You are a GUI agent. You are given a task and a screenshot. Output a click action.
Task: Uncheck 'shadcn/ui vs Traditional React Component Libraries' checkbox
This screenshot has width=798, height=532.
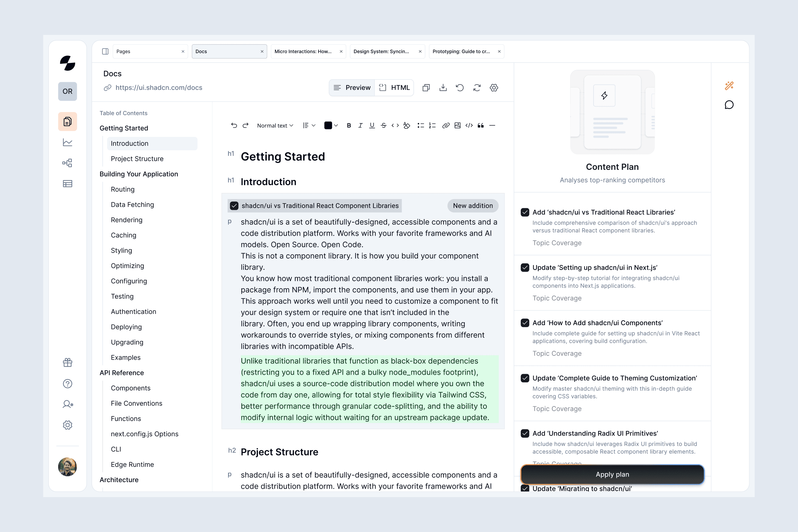tap(234, 205)
